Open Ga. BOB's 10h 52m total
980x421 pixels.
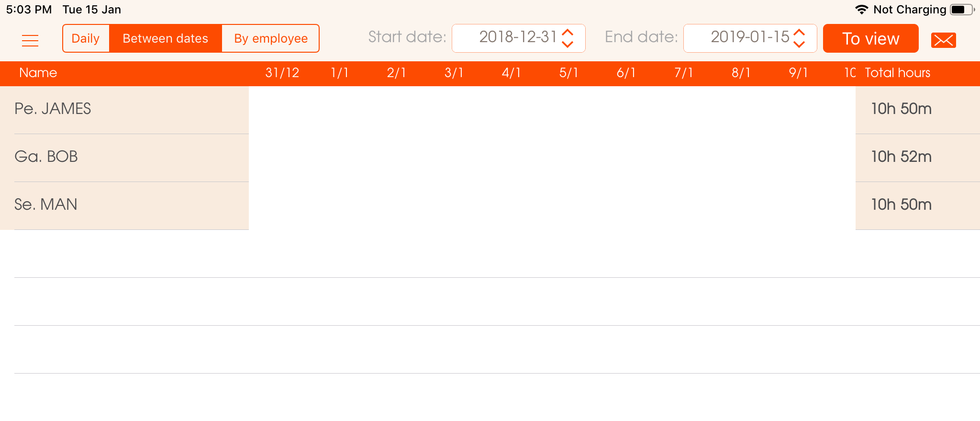(x=902, y=157)
